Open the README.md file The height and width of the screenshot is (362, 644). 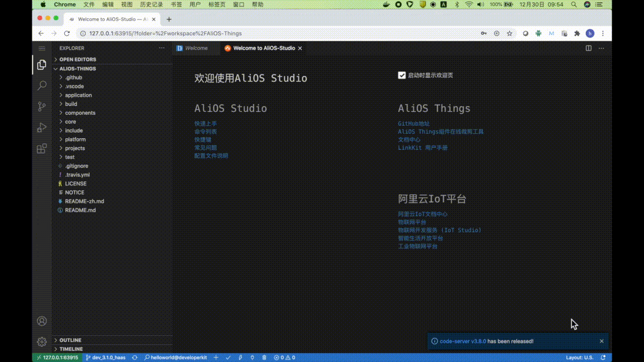(x=112, y=210)
